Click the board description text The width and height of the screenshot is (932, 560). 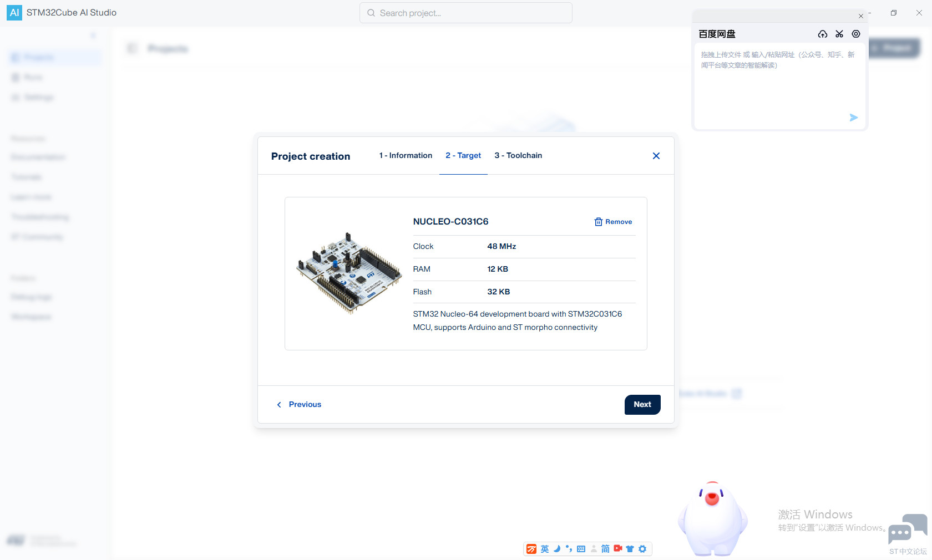click(518, 321)
